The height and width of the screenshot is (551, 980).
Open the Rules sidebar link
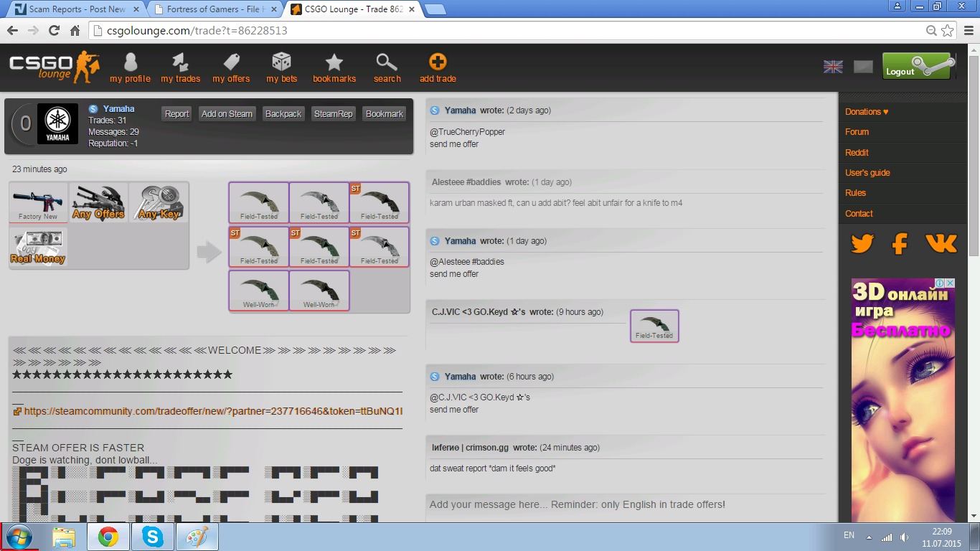855,193
